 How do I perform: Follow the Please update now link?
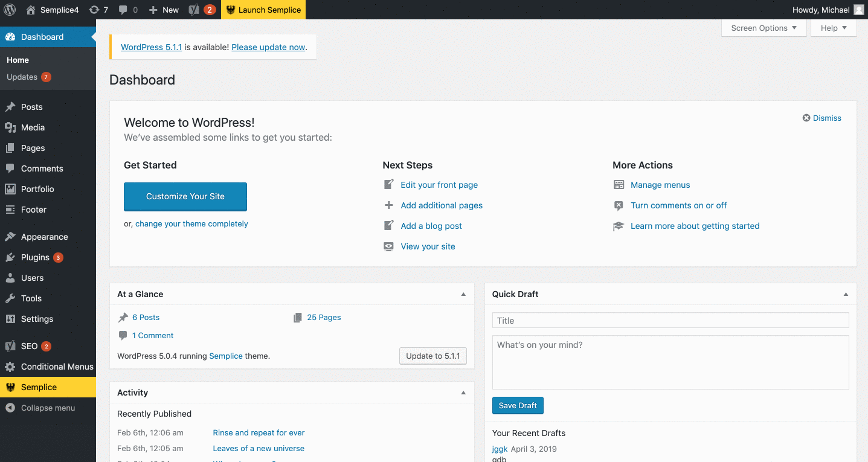click(x=268, y=47)
